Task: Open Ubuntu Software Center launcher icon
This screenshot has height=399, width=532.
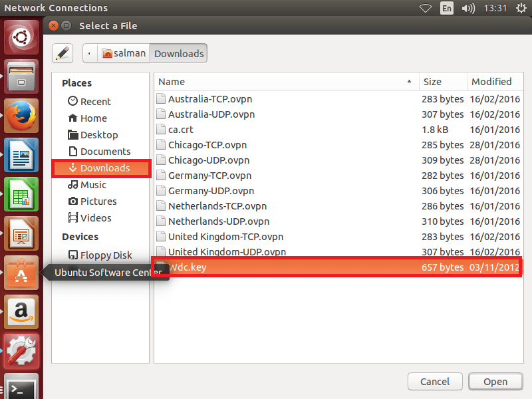Action: pyautogui.click(x=21, y=273)
